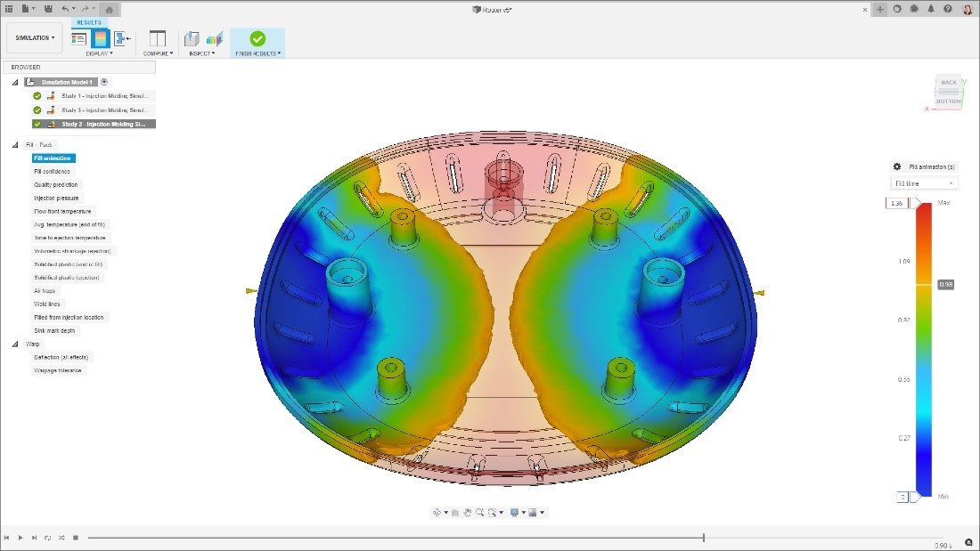Viewport: 980px width, 551px height.
Task: Click the Inspect section injection icon
Action: pos(192,37)
